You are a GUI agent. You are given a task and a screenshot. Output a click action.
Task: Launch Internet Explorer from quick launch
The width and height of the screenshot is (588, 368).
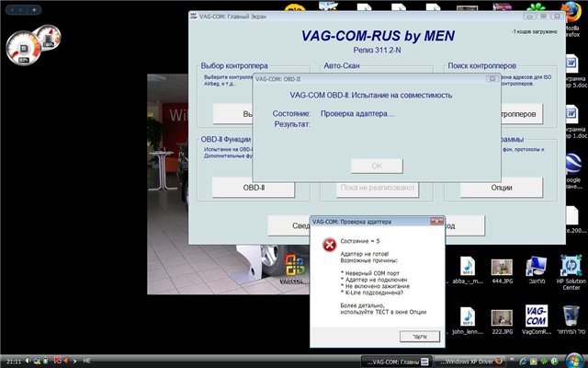[523, 362]
